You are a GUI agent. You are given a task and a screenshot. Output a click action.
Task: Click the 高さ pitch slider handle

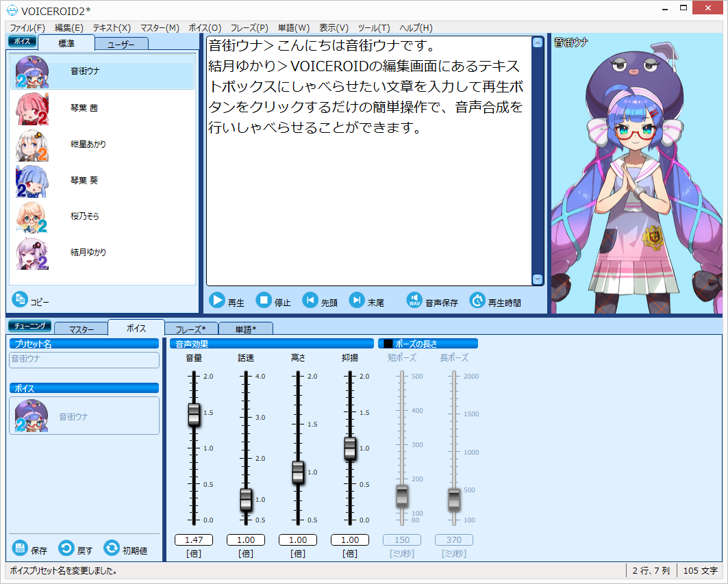[x=298, y=472]
